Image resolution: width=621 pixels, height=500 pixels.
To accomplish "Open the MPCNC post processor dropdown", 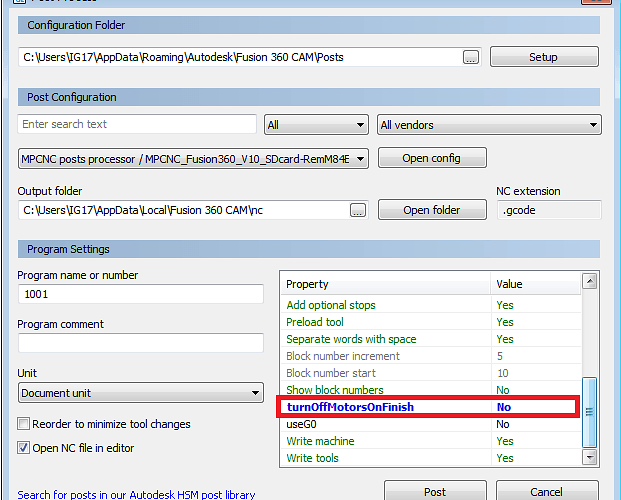I will click(x=194, y=158).
